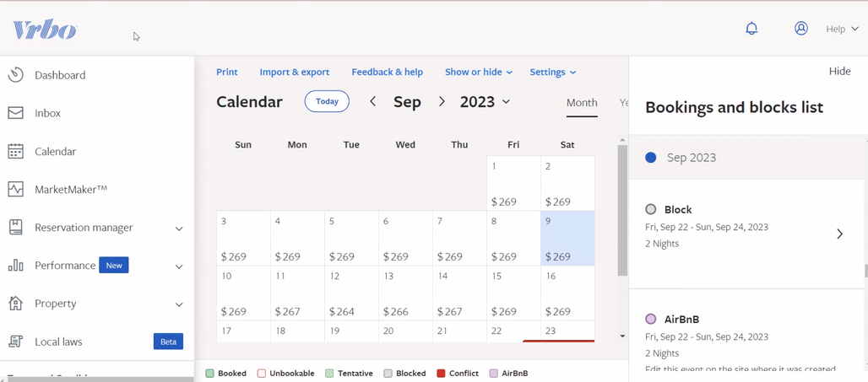Image resolution: width=868 pixels, height=382 pixels.
Task: Switch to the Month view tab
Action: point(582,103)
